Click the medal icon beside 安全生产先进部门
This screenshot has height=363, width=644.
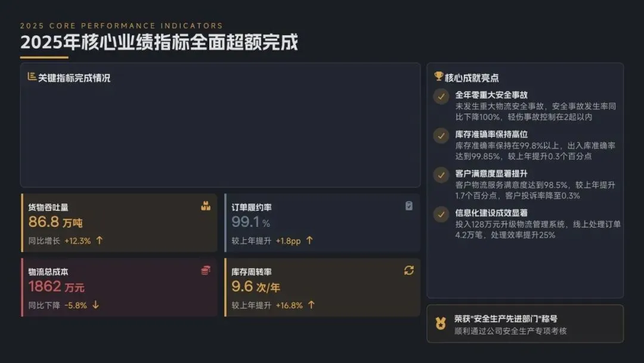(x=441, y=324)
